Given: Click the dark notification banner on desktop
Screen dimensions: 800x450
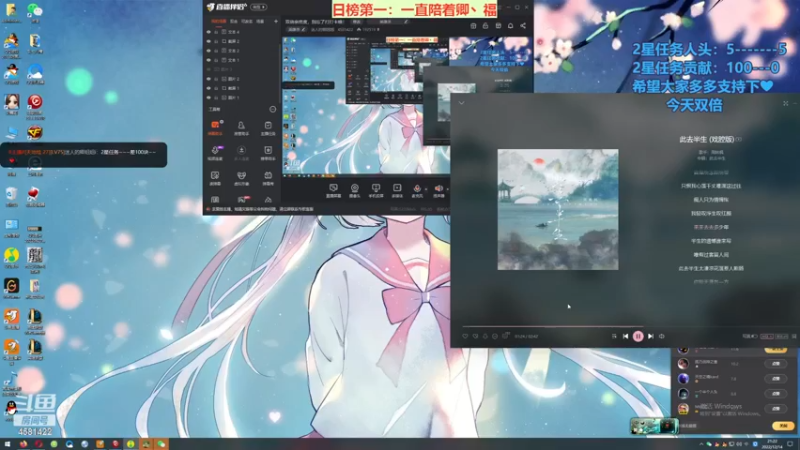Looking at the screenshot, I should pos(84,155).
